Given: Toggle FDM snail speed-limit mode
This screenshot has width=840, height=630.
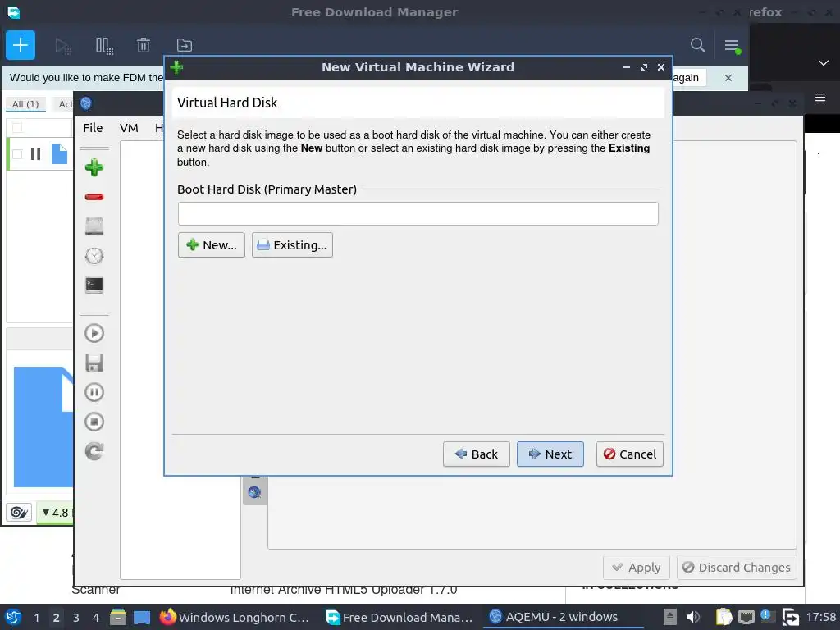Looking at the screenshot, I should point(19,513).
